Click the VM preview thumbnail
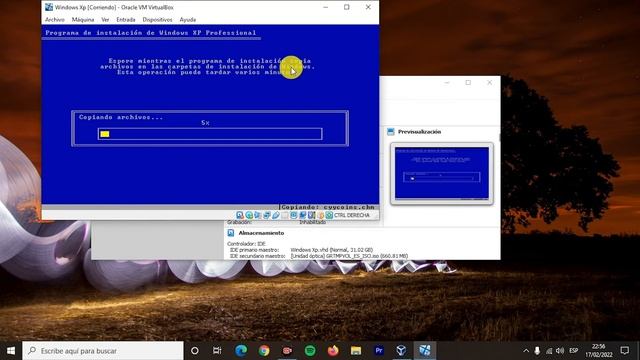Screen dimensions: 640x360 pyautogui.click(x=442, y=173)
